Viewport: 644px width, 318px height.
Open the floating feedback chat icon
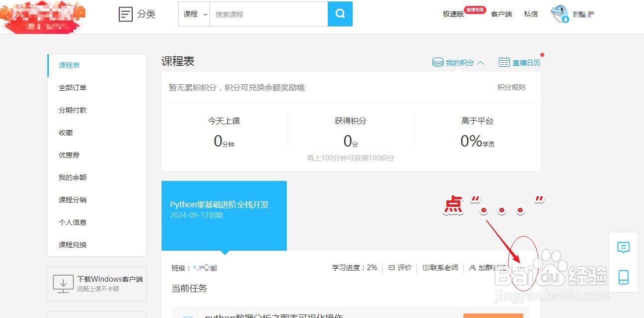pos(624,247)
